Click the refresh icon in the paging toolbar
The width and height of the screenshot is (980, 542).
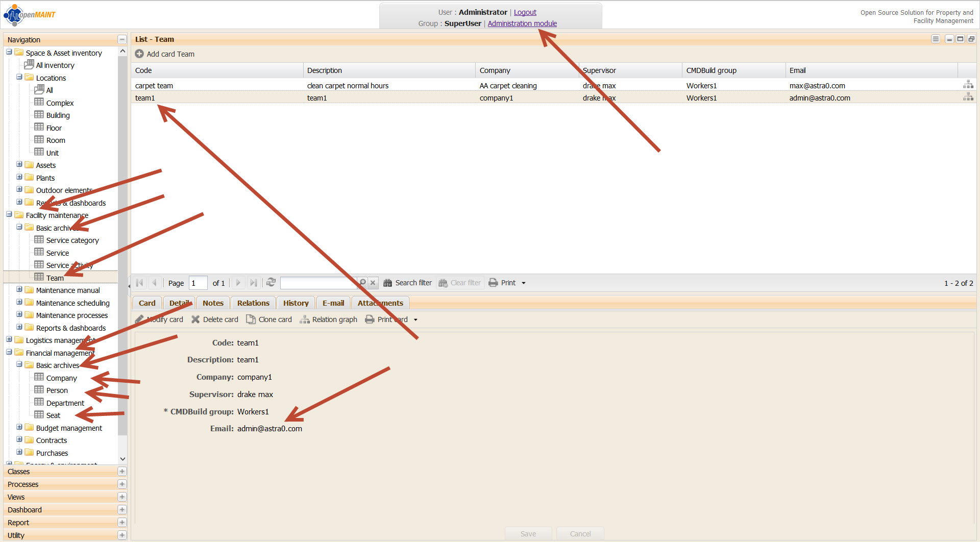tap(271, 282)
